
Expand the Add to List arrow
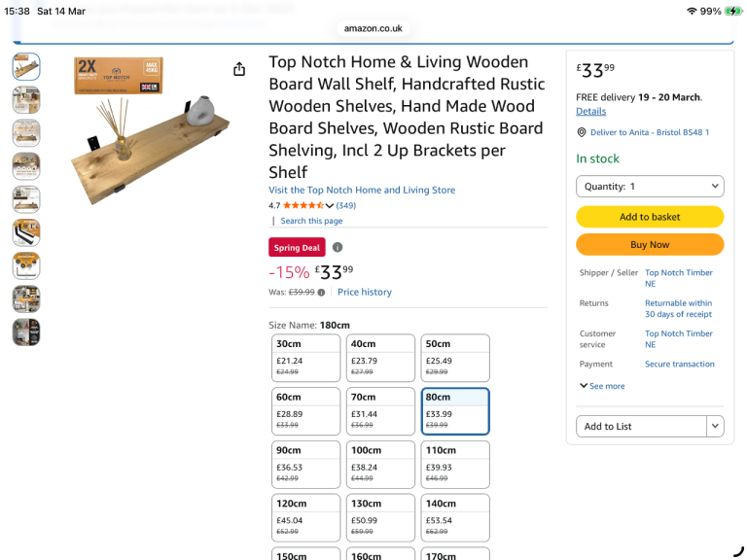[715, 426]
